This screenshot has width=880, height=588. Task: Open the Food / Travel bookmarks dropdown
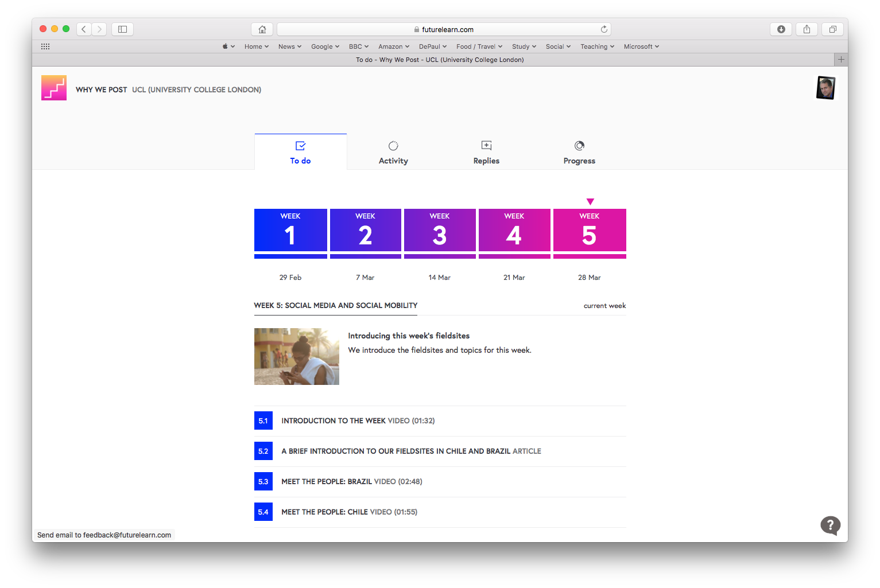coord(479,46)
